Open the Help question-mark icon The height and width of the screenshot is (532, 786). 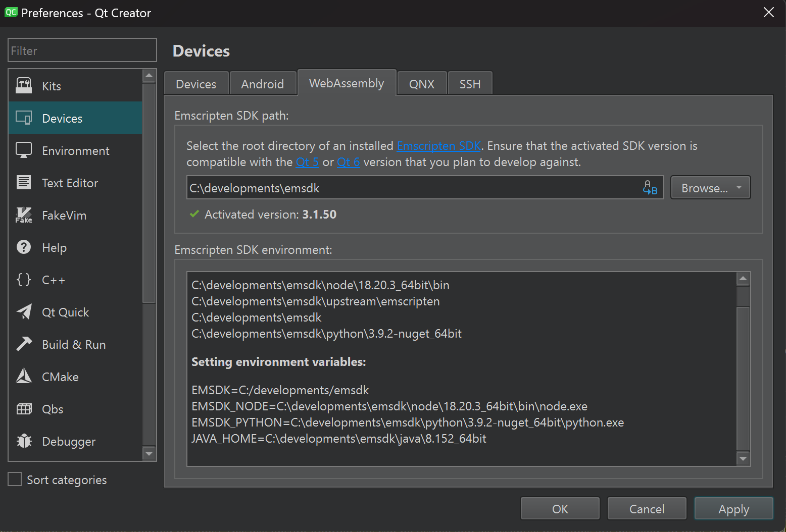point(24,247)
